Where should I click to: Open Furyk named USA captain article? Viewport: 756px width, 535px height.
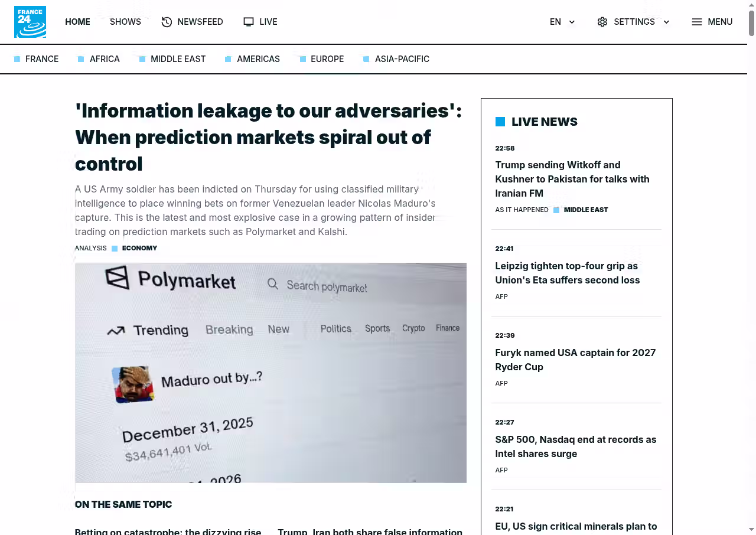575,360
